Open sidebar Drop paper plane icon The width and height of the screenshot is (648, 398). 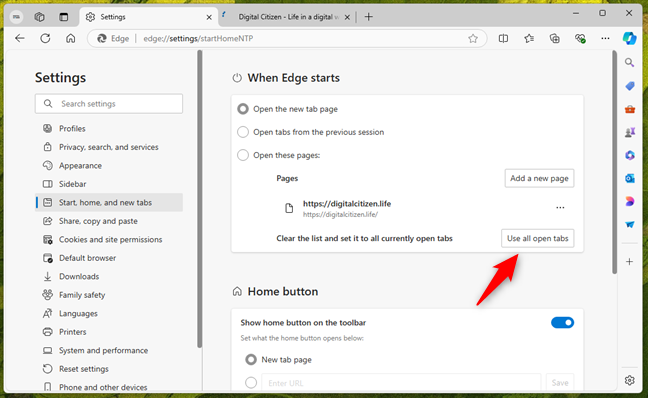click(629, 224)
